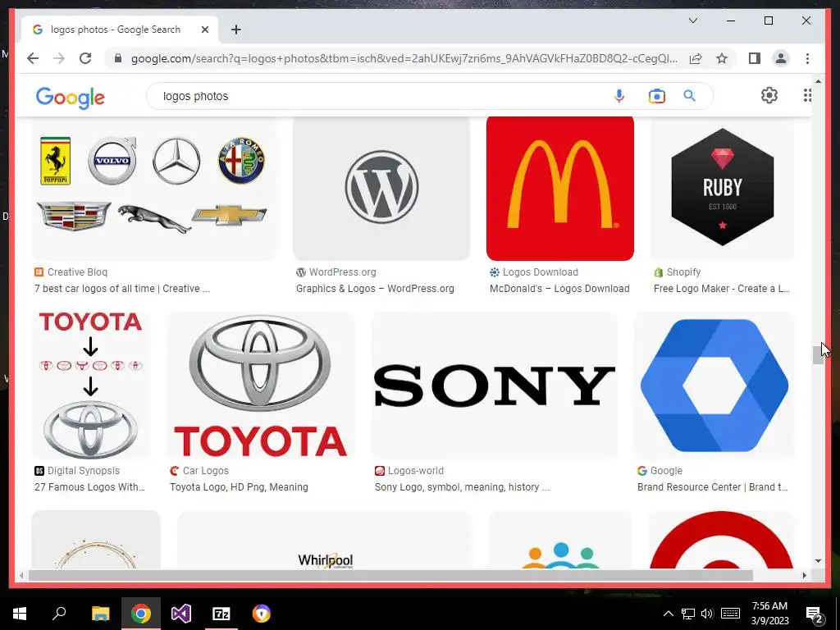Click the address bar URL

tap(404, 58)
